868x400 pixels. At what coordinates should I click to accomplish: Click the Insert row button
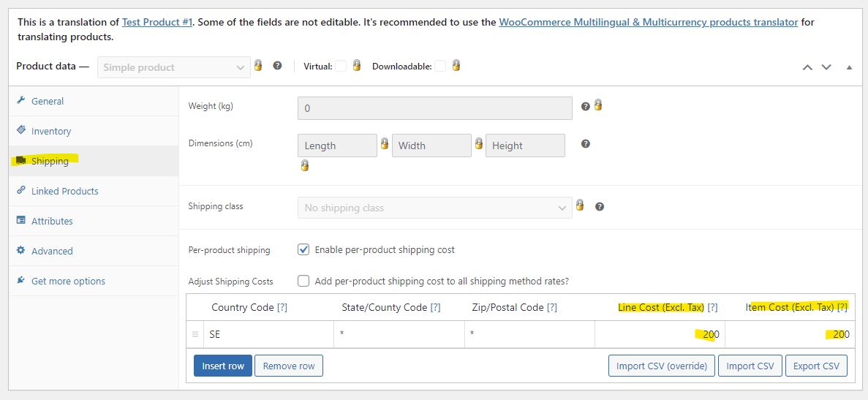(x=223, y=366)
